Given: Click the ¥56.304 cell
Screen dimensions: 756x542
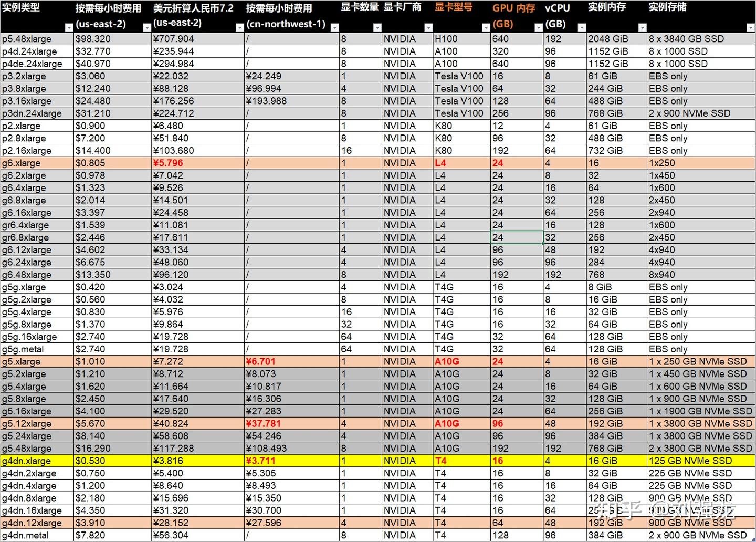Looking at the screenshot, I should 198,536.
